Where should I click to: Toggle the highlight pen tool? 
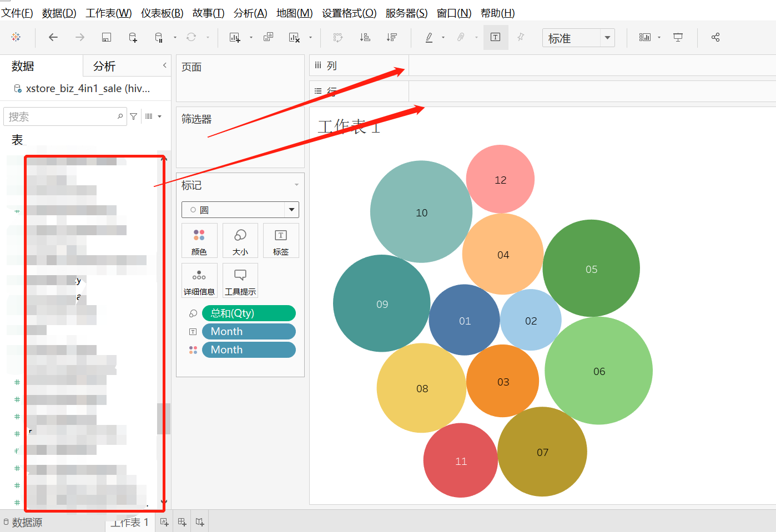[x=429, y=37]
